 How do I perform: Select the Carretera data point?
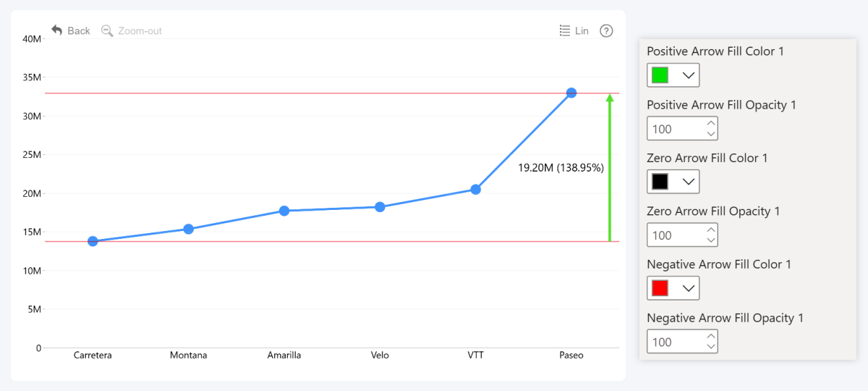(93, 241)
